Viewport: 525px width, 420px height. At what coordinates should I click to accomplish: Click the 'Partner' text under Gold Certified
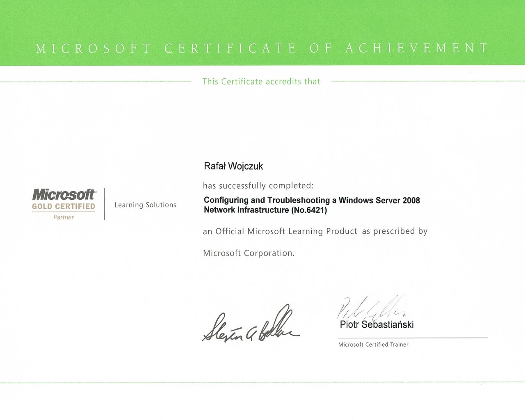pos(64,217)
